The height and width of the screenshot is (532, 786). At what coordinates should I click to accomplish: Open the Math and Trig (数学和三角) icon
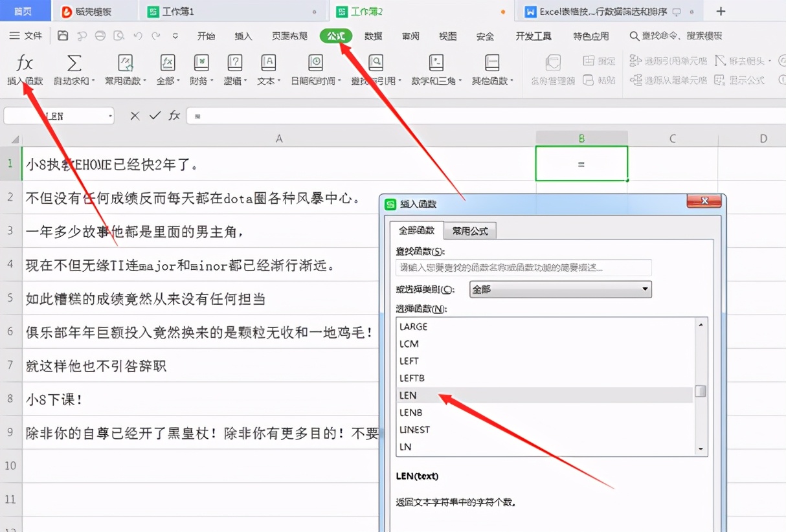436,63
